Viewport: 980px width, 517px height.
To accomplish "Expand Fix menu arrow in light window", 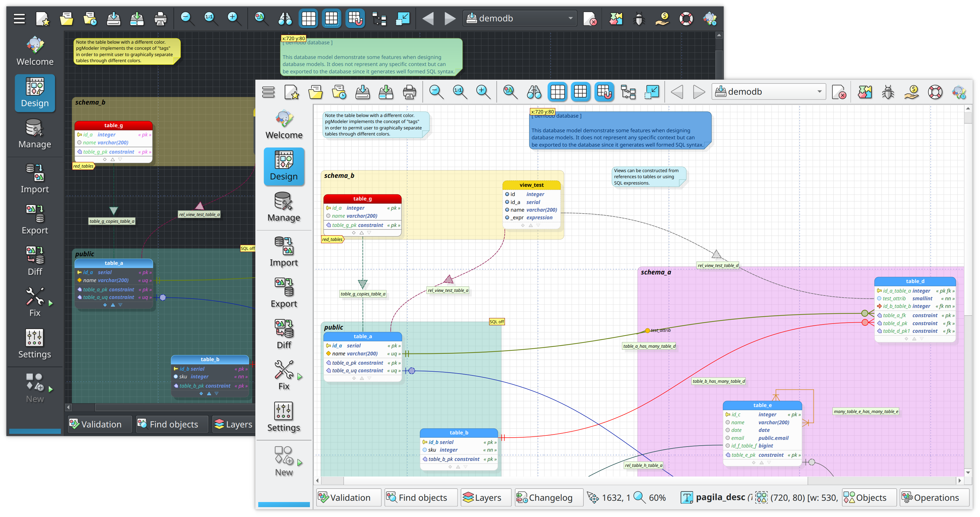I will click(300, 377).
